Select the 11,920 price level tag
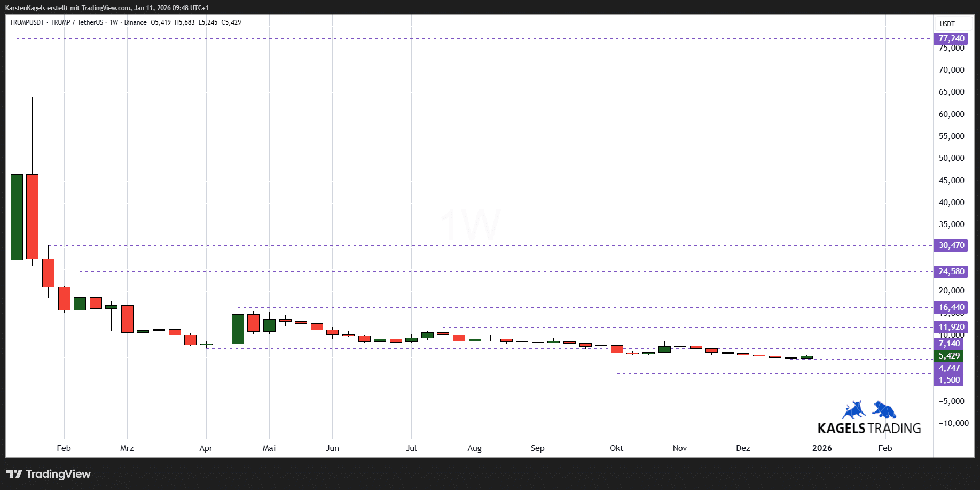The image size is (980, 490). pyautogui.click(x=951, y=327)
